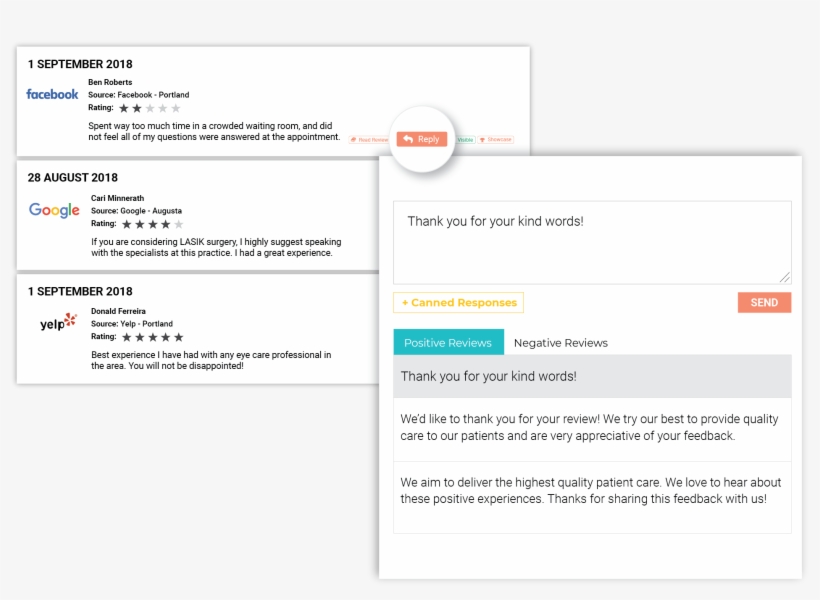Image resolution: width=820 pixels, height=600 pixels.
Task: Select the Yelp icon on Donald Ferreira's review
Action: 57,322
